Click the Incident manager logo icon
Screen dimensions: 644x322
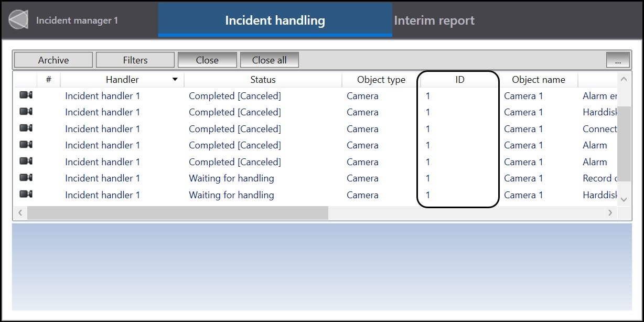[x=18, y=20]
